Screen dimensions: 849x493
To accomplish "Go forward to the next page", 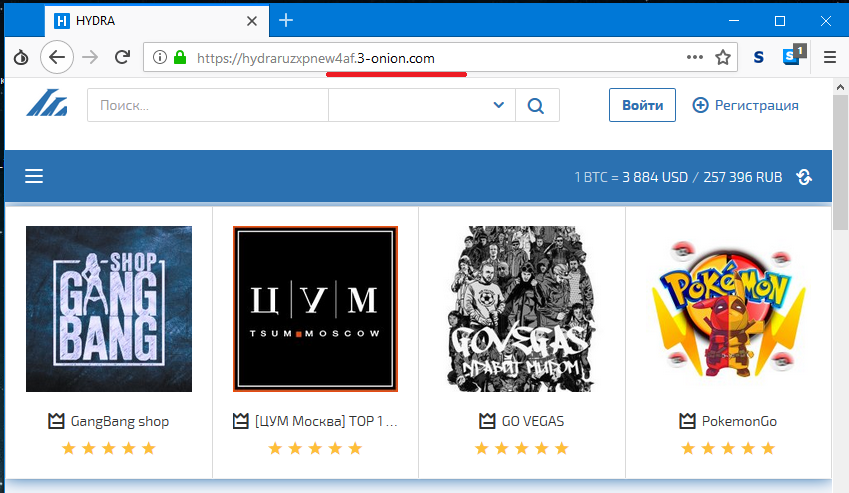I will pos(90,57).
